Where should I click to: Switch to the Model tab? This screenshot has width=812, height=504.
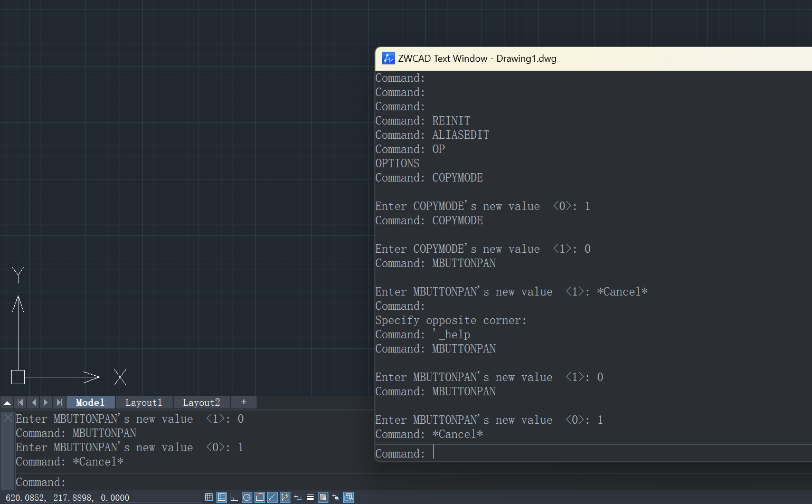[90, 403]
